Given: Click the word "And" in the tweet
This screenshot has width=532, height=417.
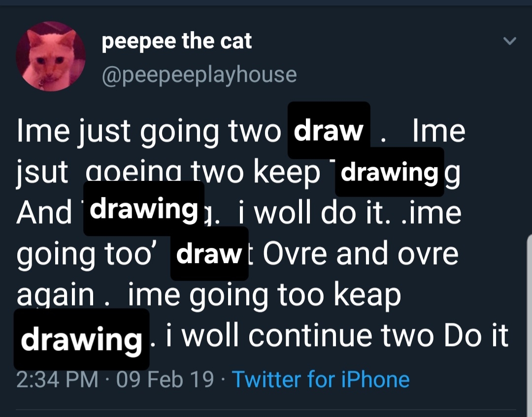Looking at the screenshot, I should coord(44,213).
